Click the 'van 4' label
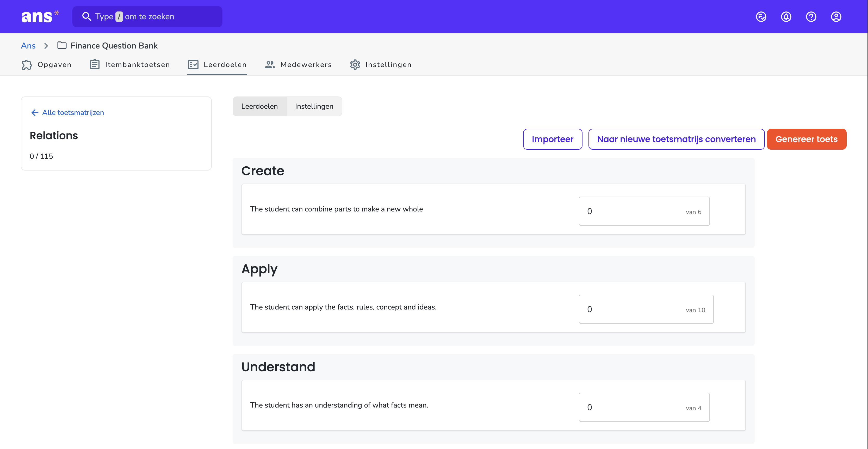 coord(693,408)
